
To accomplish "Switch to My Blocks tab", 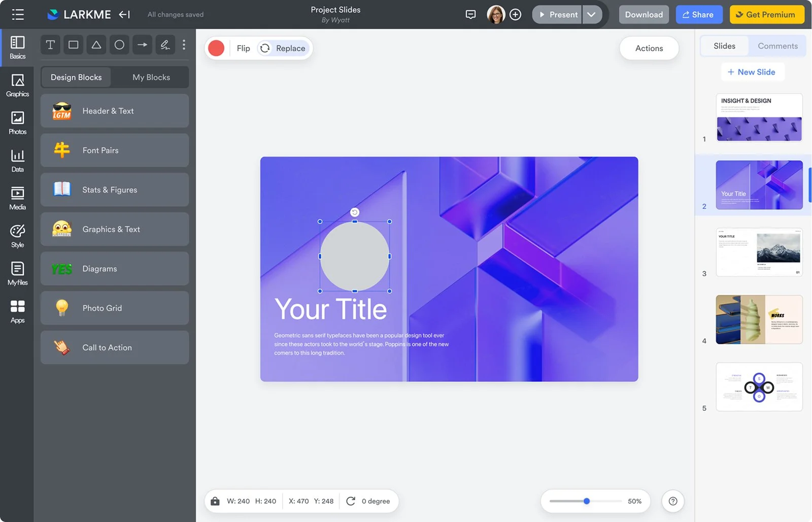I will click(x=151, y=77).
